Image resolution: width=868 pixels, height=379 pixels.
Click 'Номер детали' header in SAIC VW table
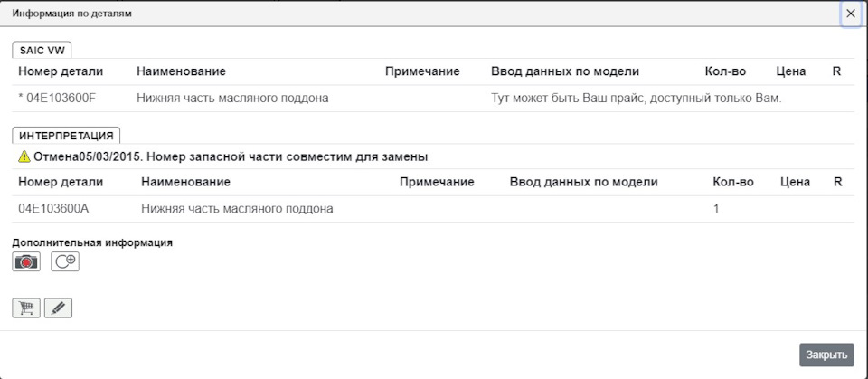[61, 71]
